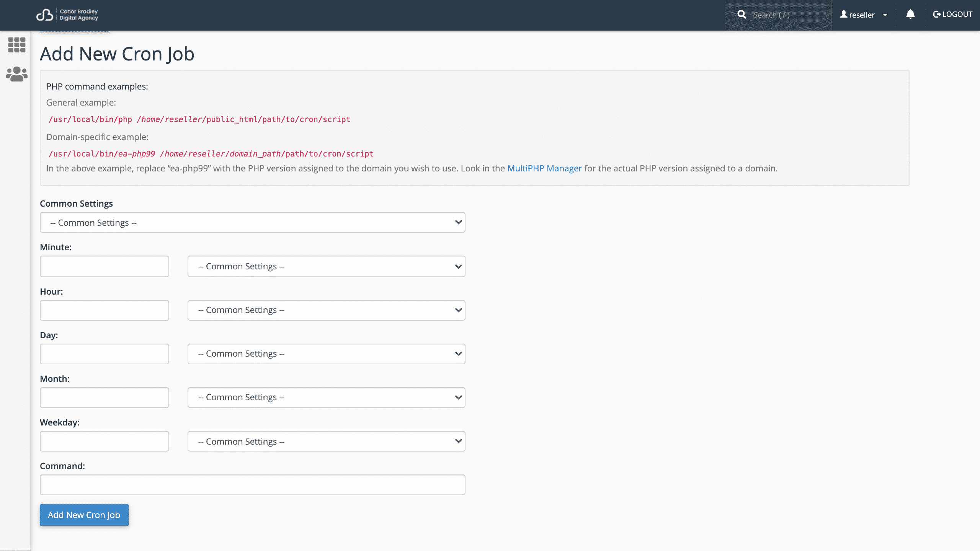
Task: Open Month Common Settings dropdown
Action: (x=327, y=397)
